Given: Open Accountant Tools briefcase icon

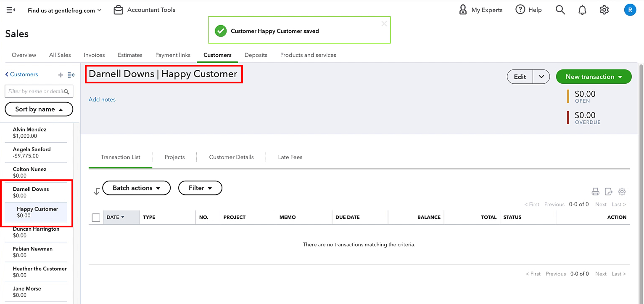Looking at the screenshot, I should coord(119,10).
